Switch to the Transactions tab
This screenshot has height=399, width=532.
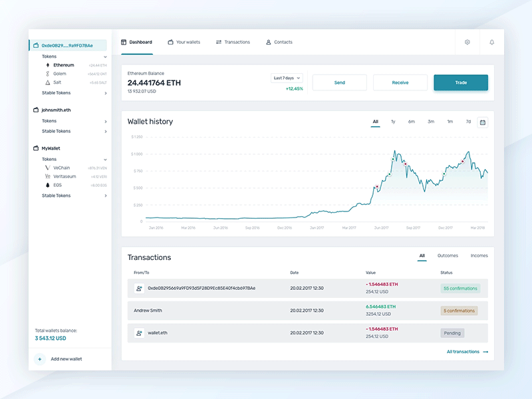[233, 42]
